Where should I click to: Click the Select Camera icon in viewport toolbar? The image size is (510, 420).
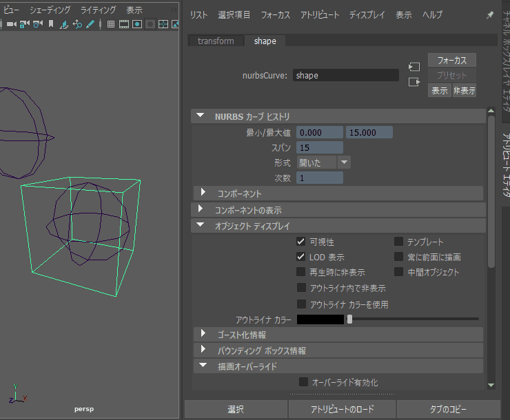click(x=11, y=24)
